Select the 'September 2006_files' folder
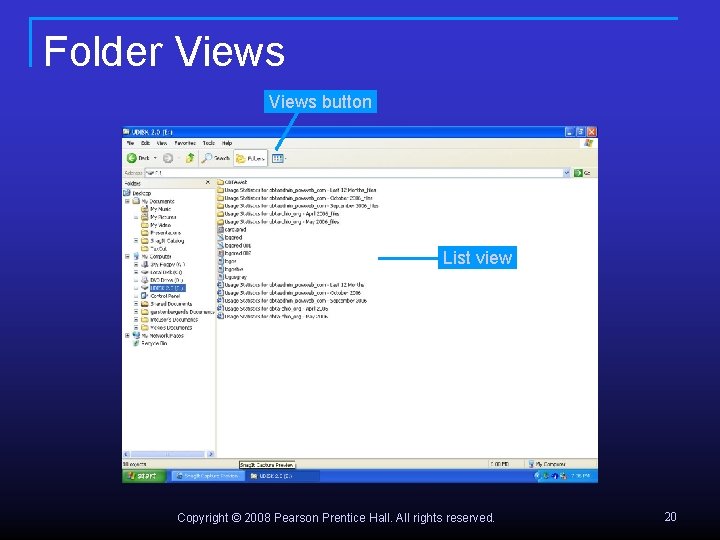 click(x=298, y=206)
